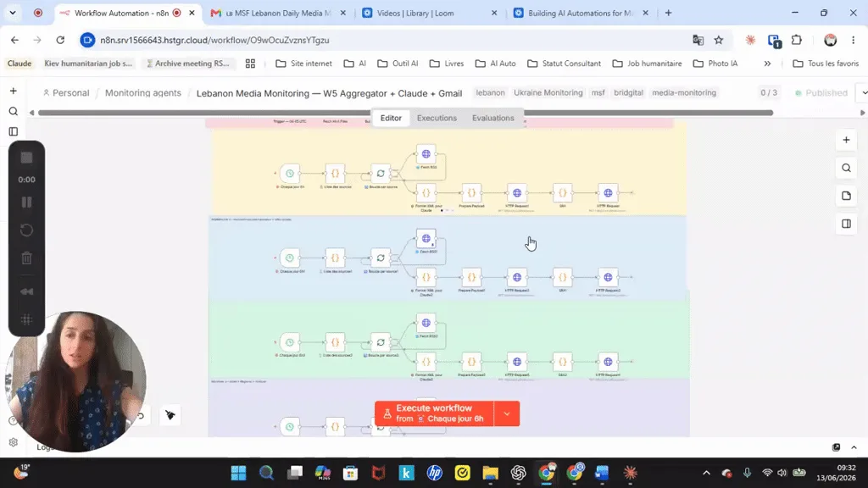Open the sticky note icon on right panel
The width and height of the screenshot is (868, 488).
point(846,196)
